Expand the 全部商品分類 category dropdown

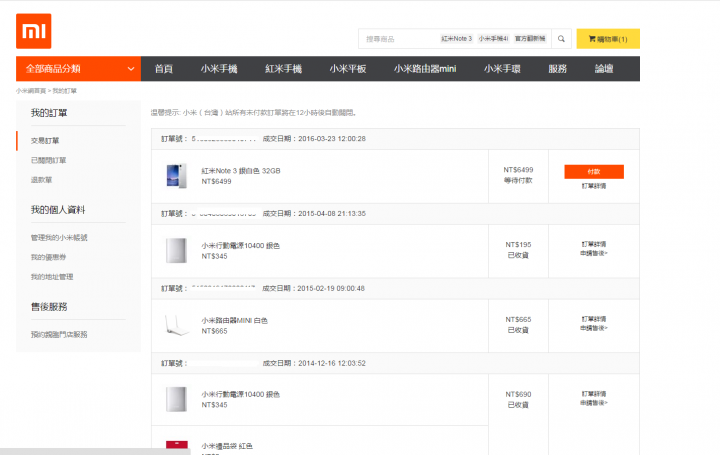(79, 69)
